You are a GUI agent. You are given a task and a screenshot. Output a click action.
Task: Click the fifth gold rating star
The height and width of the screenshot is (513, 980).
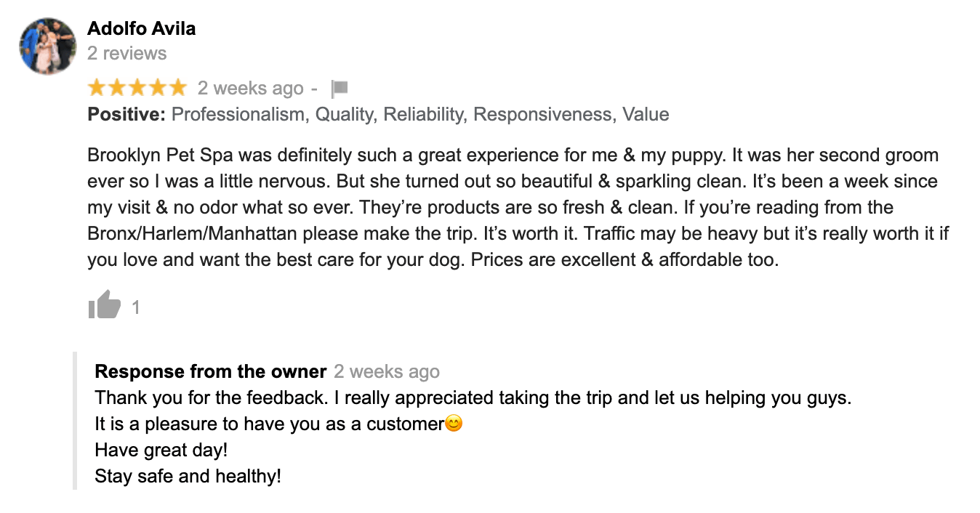pos(177,89)
